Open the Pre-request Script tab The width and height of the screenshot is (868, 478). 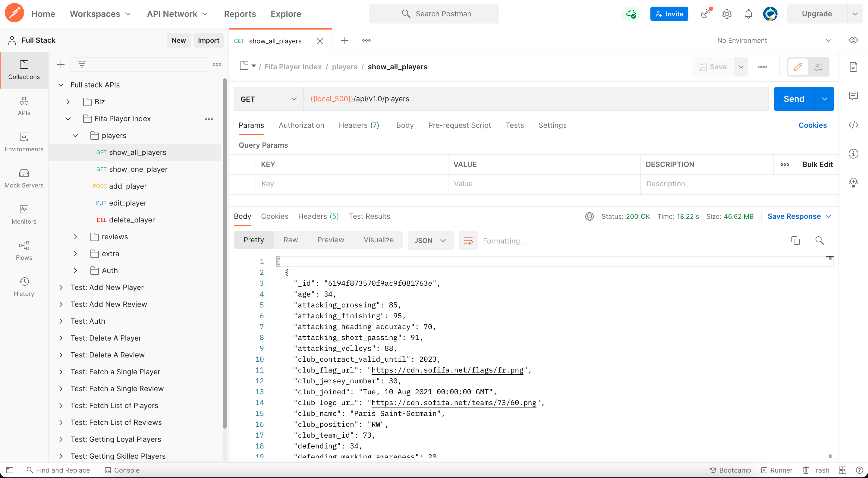[459, 125]
